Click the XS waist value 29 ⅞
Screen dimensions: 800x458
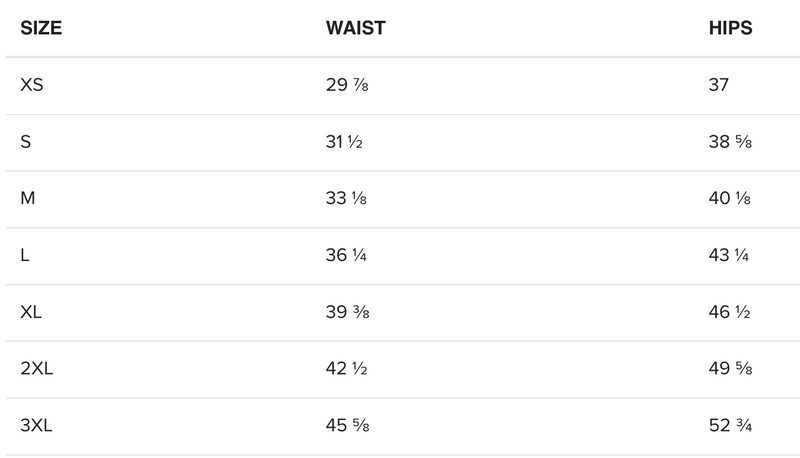coord(347,85)
